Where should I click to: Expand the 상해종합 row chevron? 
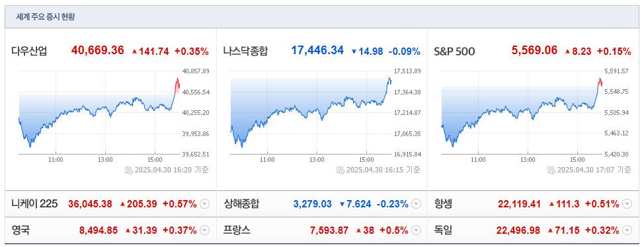click(416, 204)
